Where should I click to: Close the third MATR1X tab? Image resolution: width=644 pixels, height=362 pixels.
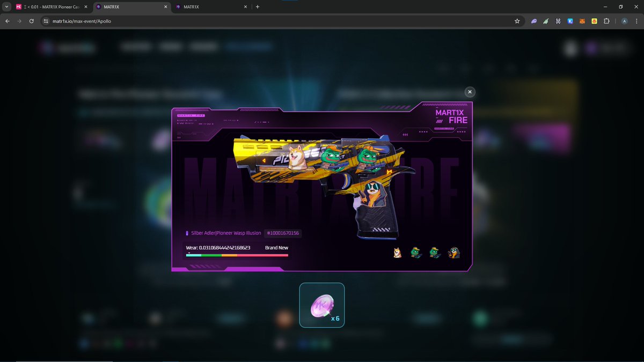[x=245, y=6]
